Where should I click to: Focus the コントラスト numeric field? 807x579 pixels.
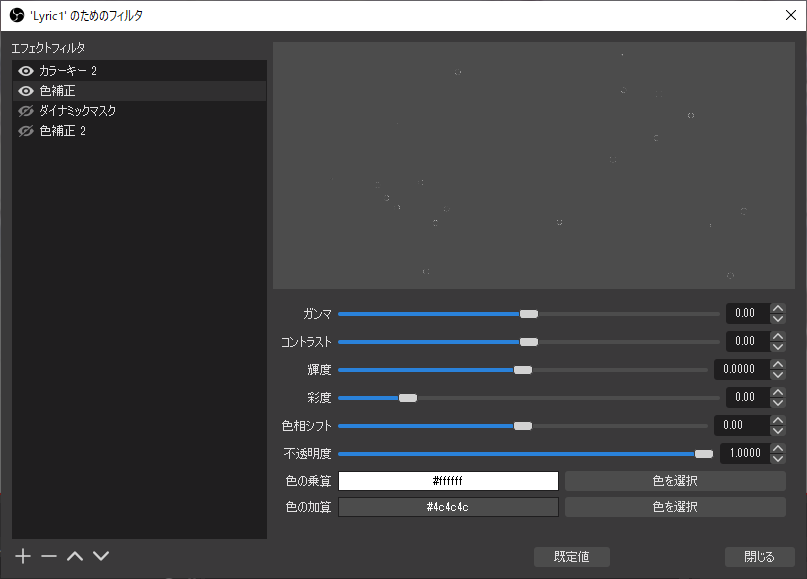pos(748,341)
